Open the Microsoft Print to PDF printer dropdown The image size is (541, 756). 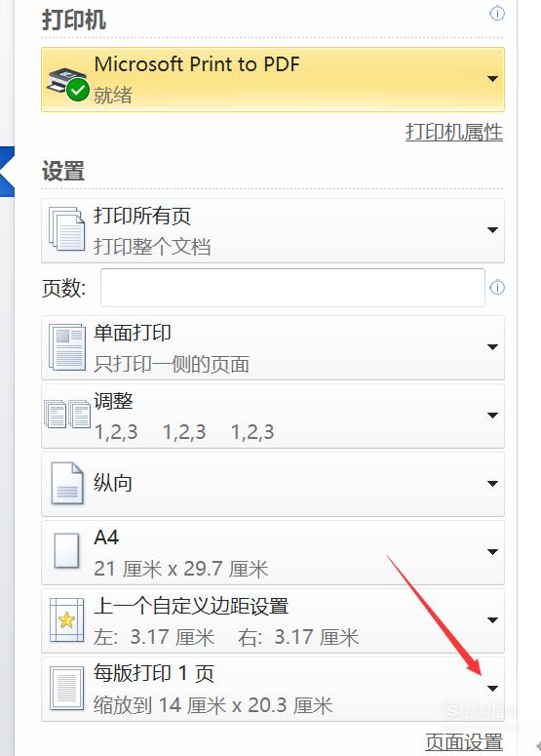tap(492, 79)
